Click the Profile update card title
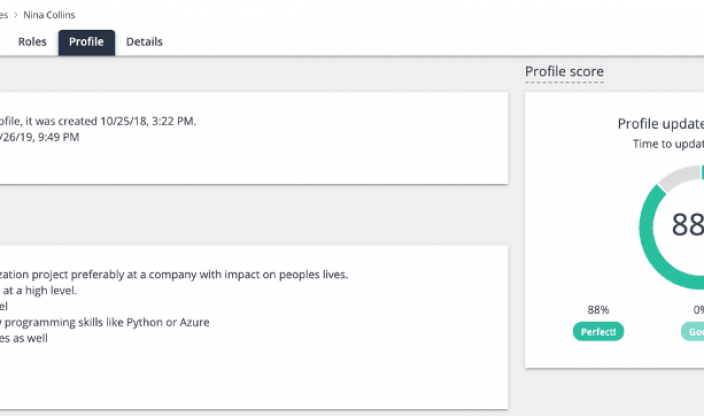 click(x=660, y=124)
